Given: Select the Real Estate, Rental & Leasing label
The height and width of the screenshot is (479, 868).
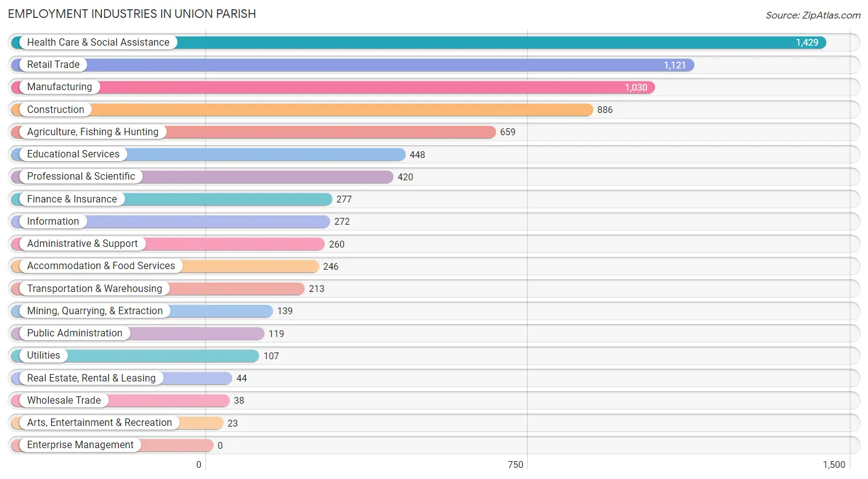Looking at the screenshot, I should tap(91, 378).
